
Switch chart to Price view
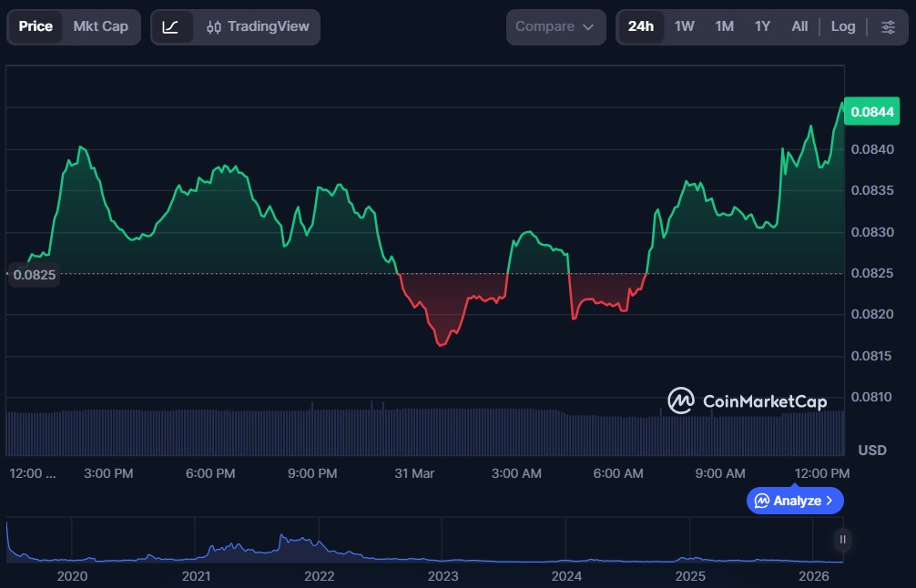(36, 26)
